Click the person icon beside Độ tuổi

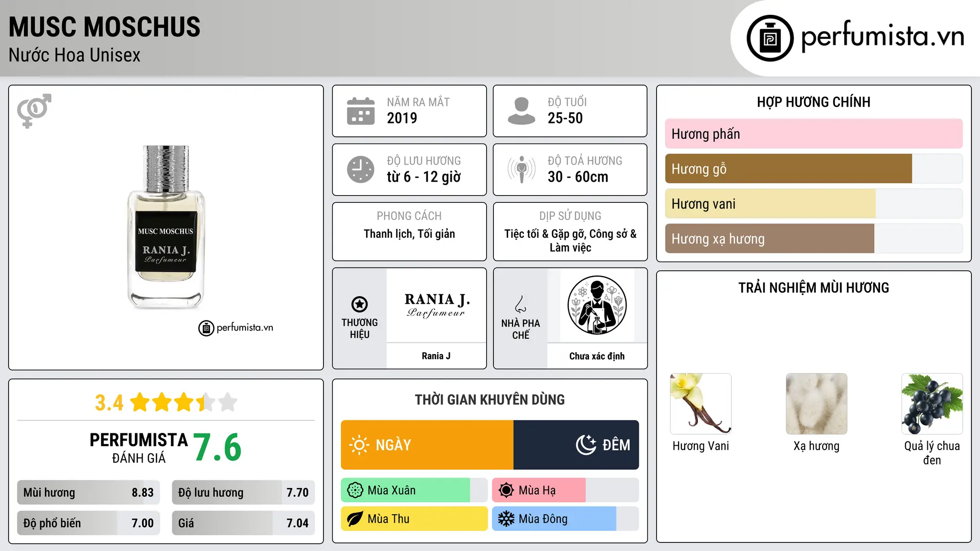click(522, 111)
